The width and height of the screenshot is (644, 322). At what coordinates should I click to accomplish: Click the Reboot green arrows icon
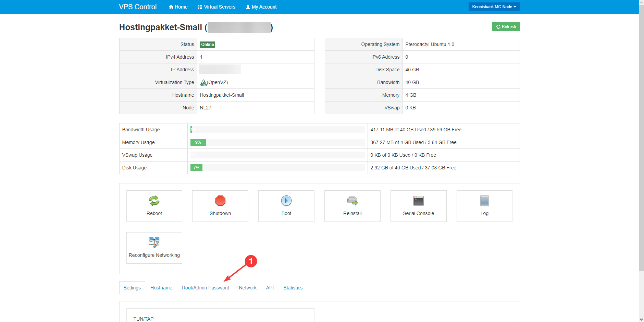(x=154, y=201)
